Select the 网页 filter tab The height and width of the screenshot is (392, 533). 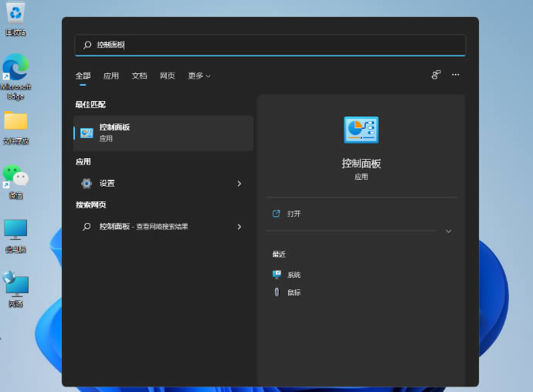(168, 76)
